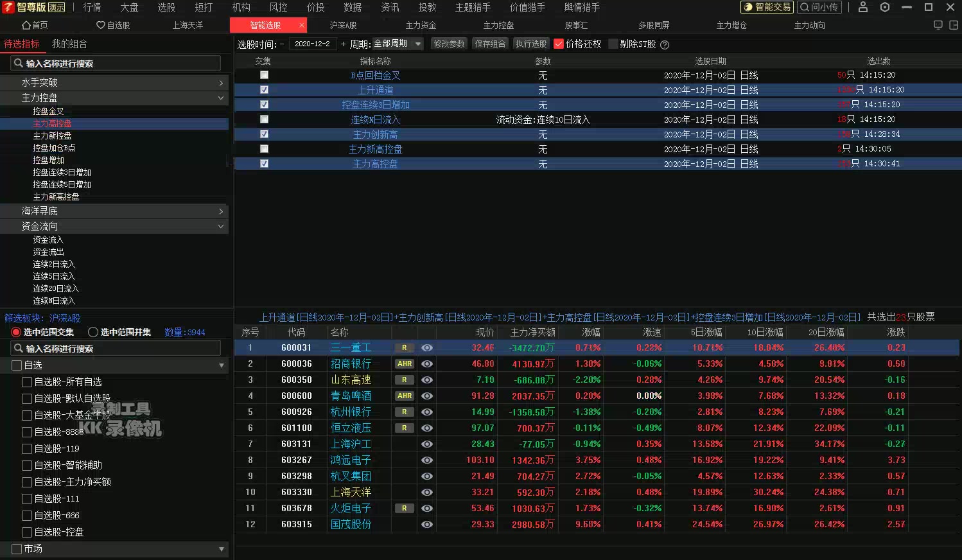Click the eye icon for 三一重工
The height and width of the screenshot is (560, 962).
[426, 347]
